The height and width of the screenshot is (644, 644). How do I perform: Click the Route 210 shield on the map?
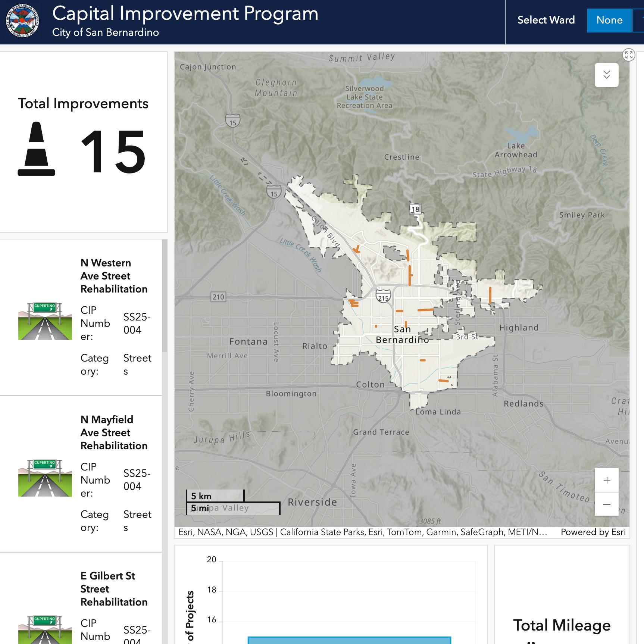[218, 297]
